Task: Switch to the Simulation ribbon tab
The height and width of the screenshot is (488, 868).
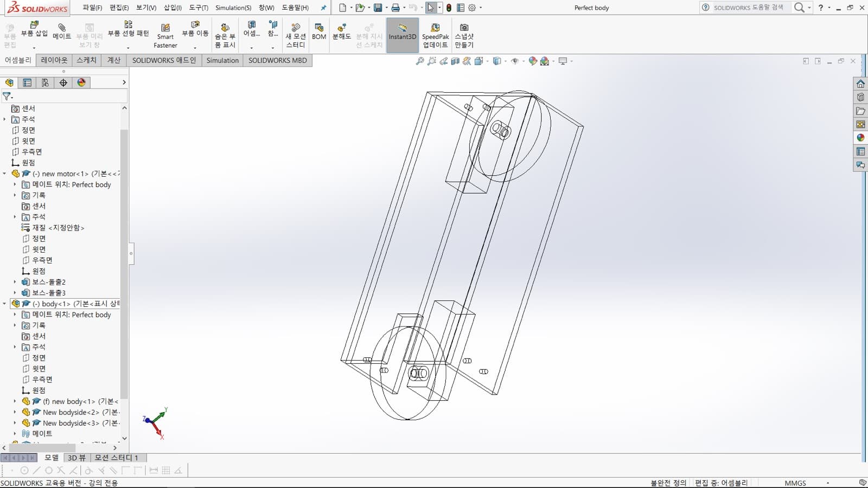Action: 222,60
